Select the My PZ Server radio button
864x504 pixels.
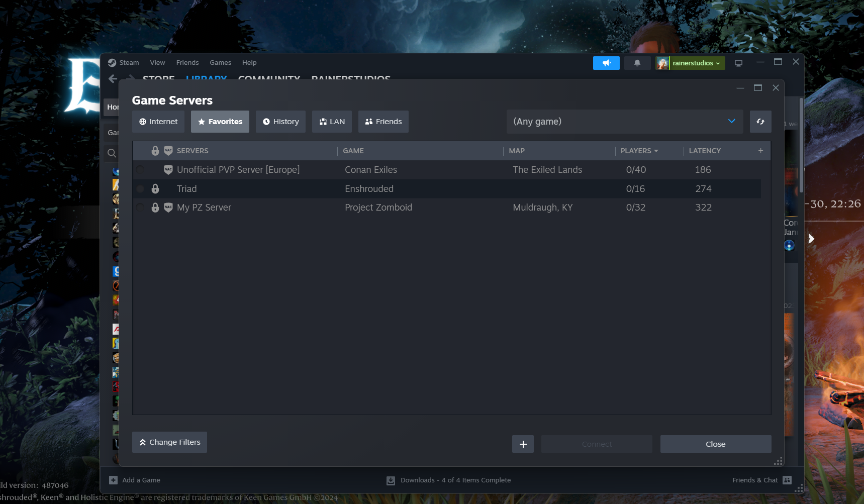pyautogui.click(x=140, y=207)
